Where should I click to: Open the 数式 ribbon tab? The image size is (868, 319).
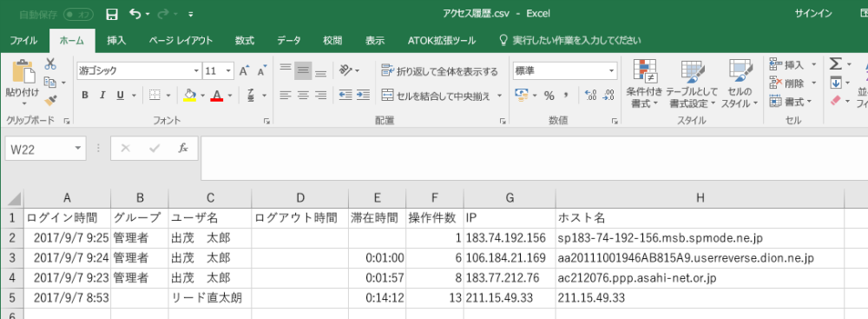[244, 41]
